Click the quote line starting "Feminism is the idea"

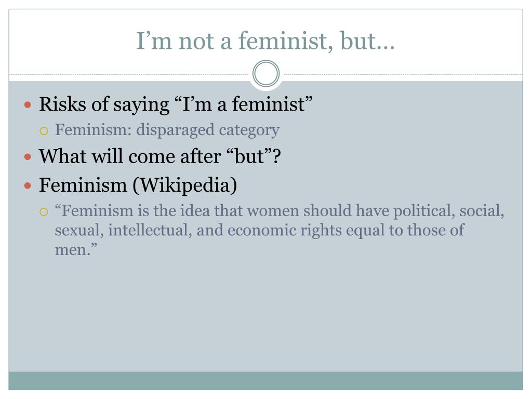pos(280,211)
